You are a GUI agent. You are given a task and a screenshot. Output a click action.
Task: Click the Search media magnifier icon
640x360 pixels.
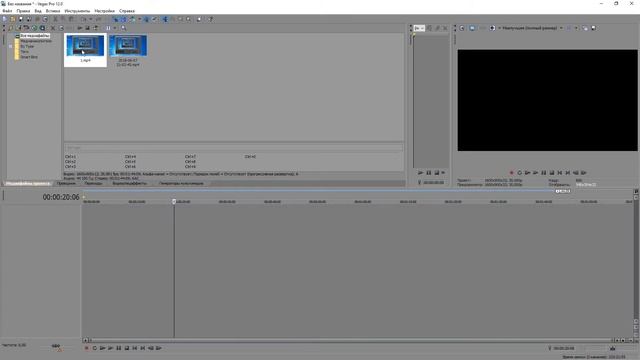pyautogui.click(x=123, y=28)
